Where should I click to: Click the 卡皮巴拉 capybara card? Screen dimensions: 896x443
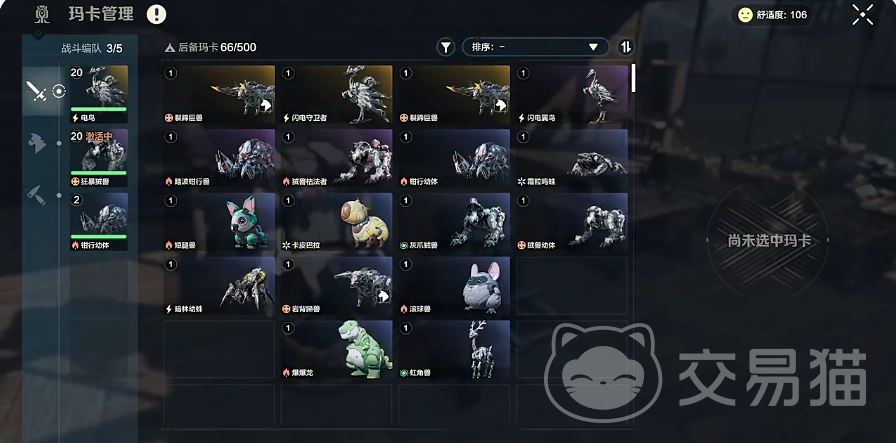(337, 222)
